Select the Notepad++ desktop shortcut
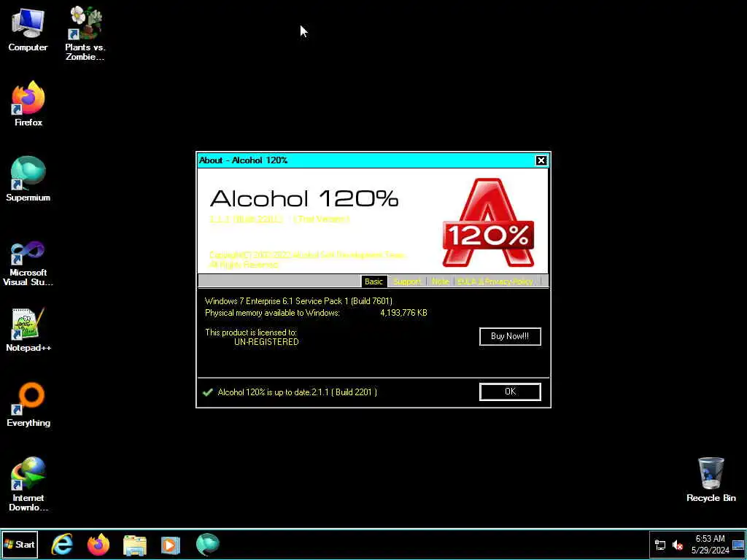This screenshot has width=747, height=560. click(28, 330)
